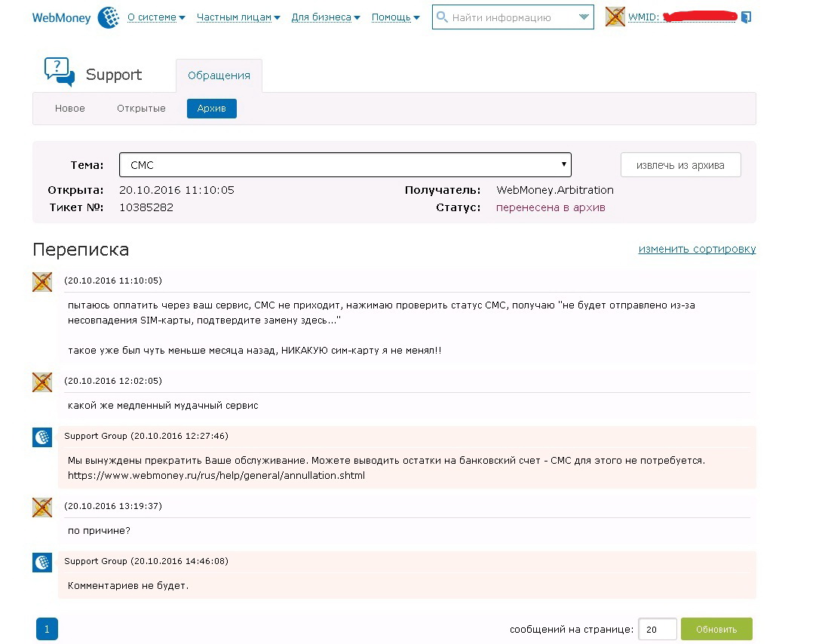This screenshot has height=644, width=825.
Task: Click avatar of the 11:10:05 message
Action: coord(42,282)
